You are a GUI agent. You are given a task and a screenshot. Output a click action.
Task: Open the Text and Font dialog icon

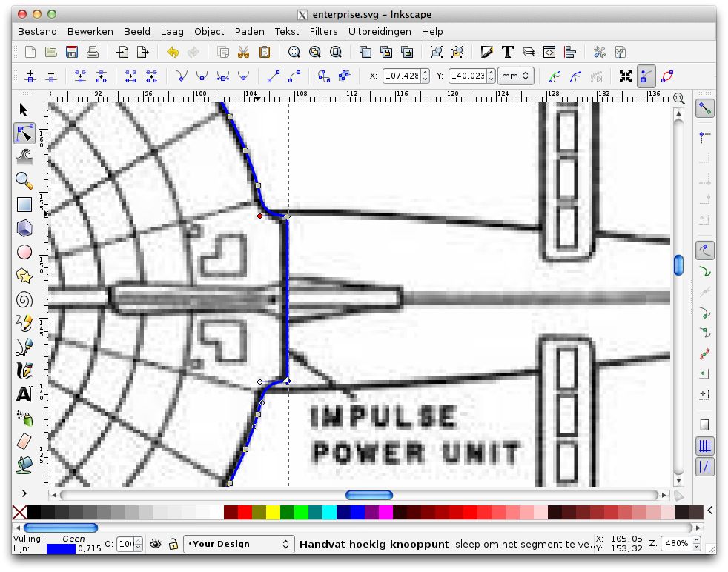[x=508, y=52]
